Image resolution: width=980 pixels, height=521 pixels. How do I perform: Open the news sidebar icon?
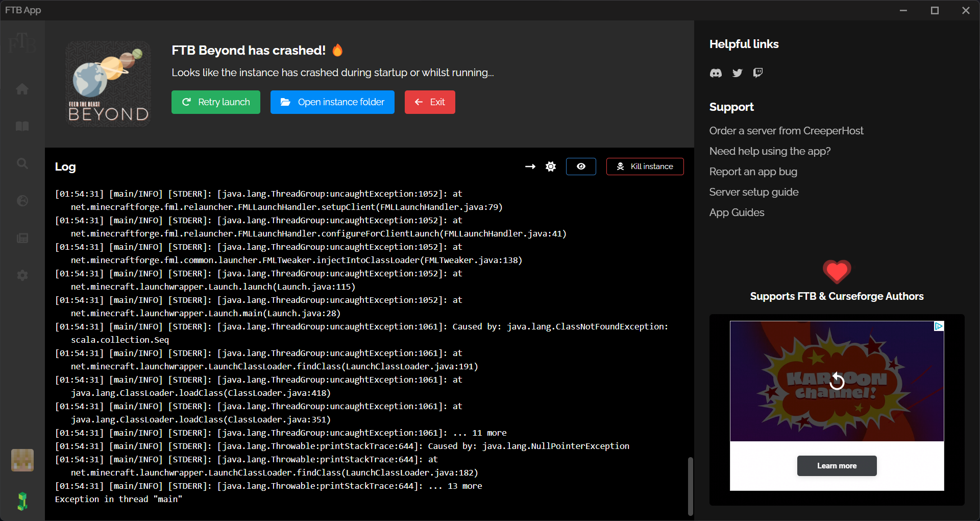(x=22, y=238)
